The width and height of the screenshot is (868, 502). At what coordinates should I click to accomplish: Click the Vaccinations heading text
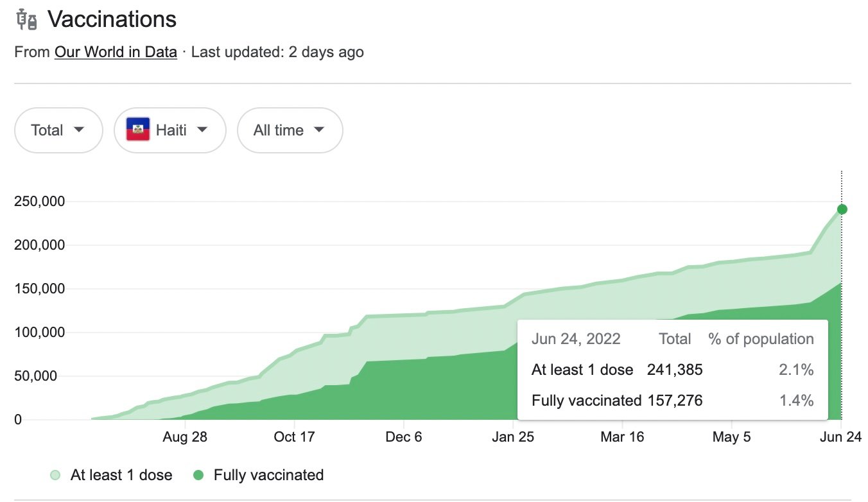112,20
